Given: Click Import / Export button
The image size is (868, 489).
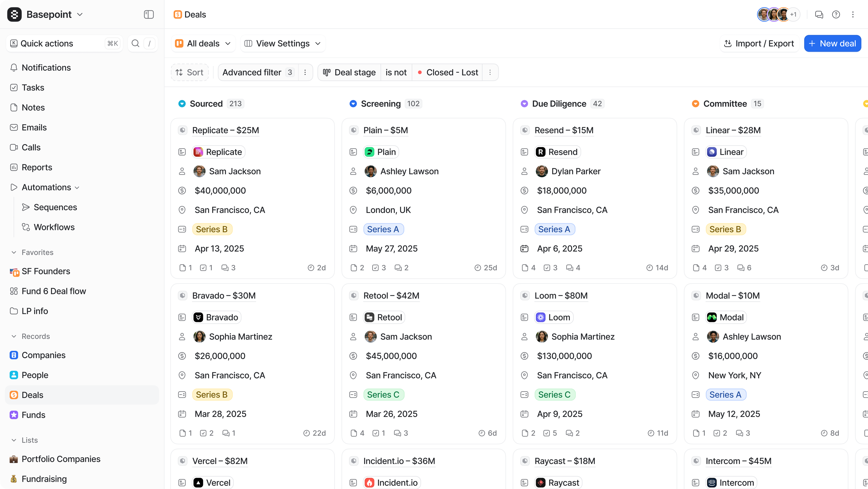Looking at the screenshot, I should tap(759, 43).
